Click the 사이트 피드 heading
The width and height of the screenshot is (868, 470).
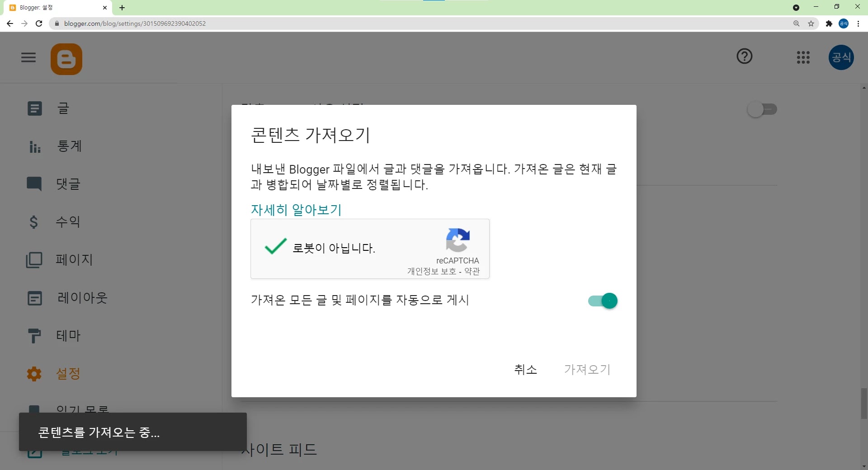point(279,450)
